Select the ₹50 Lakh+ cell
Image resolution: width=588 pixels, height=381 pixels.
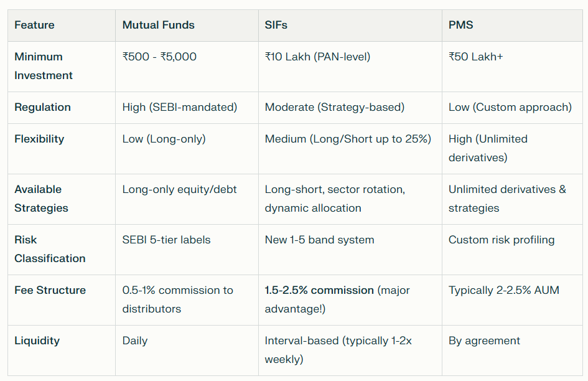tap(475, 57)
